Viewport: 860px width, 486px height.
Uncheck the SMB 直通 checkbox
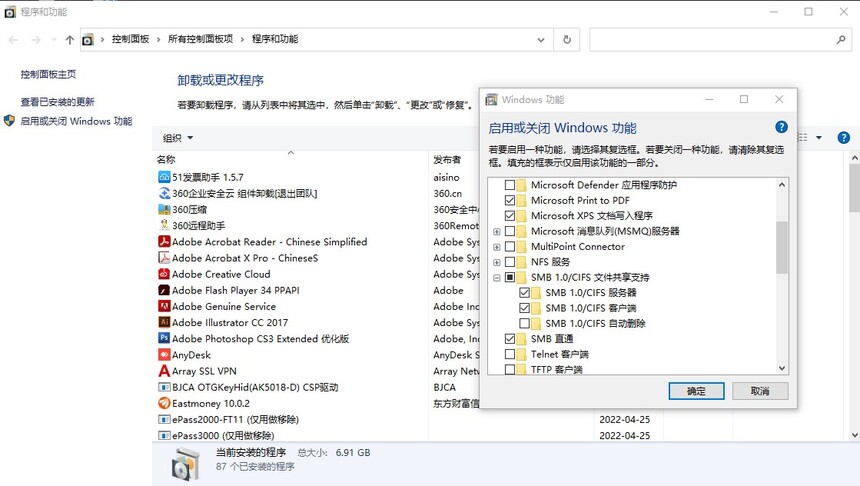click(x=510, y=338)
